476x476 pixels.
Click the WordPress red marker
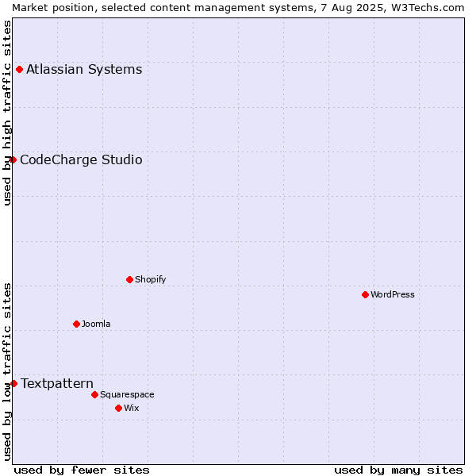point(365,295)
